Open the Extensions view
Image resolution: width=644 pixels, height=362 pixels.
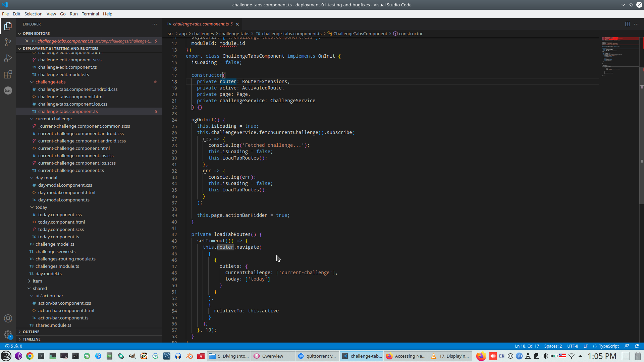pos(8,74)
